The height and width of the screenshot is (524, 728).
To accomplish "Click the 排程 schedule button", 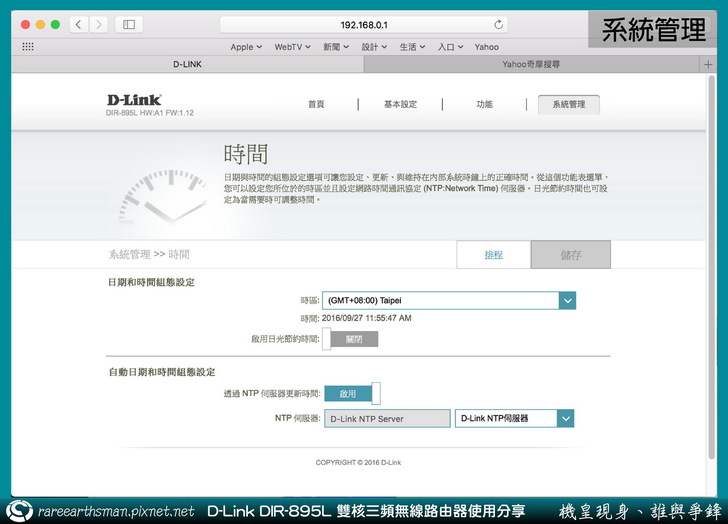I will pyautogui.click(x=494, y=255).
